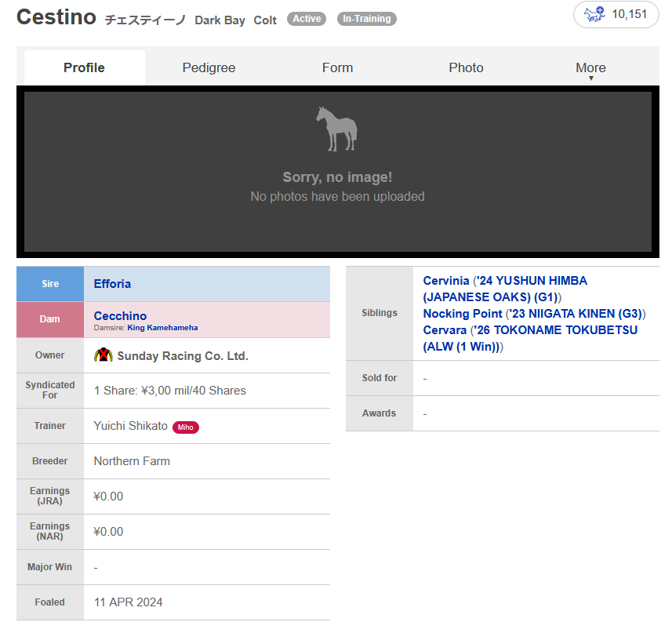
Task: Click the Dam header cell
Action: (x=50, y=319)
